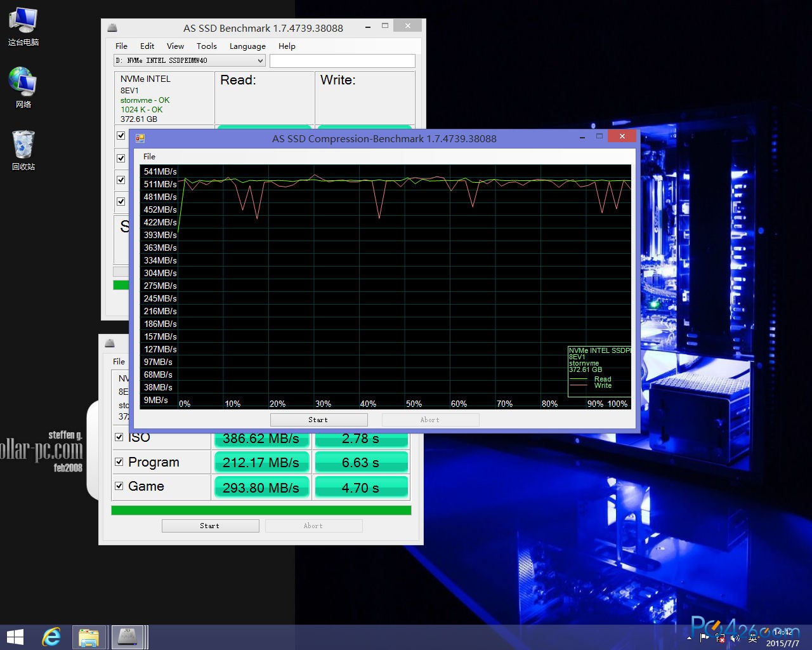This screenshot has width=812, height=650.
Task: Click the 1024 K - OK alignment text
Action: 141,110
